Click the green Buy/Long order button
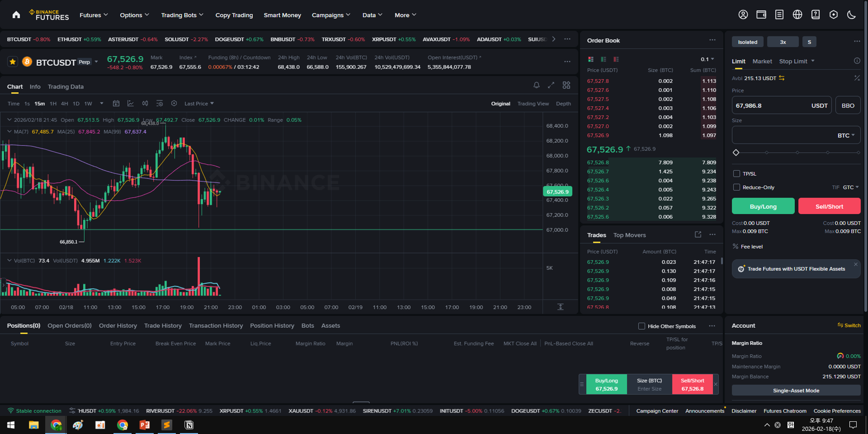Screen dimensions: 868x434 (763, 206)
